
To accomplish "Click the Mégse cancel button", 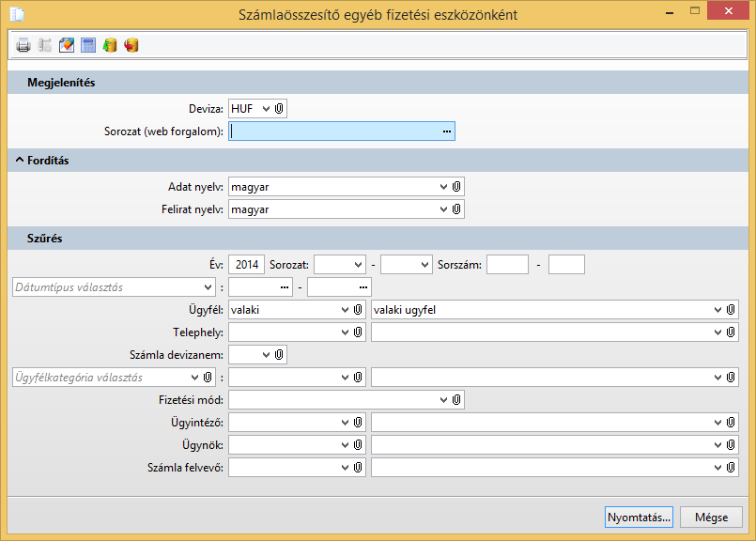I will [711, 518].
